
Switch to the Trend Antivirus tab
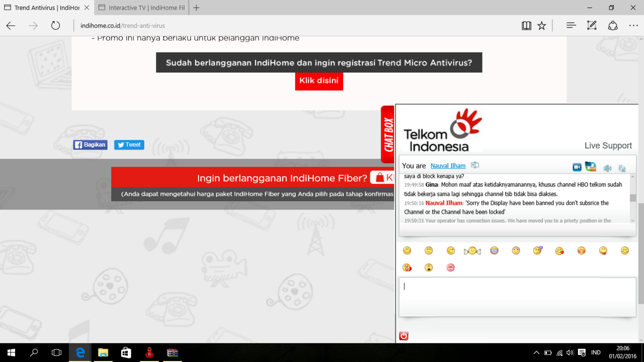click(46, 8)
